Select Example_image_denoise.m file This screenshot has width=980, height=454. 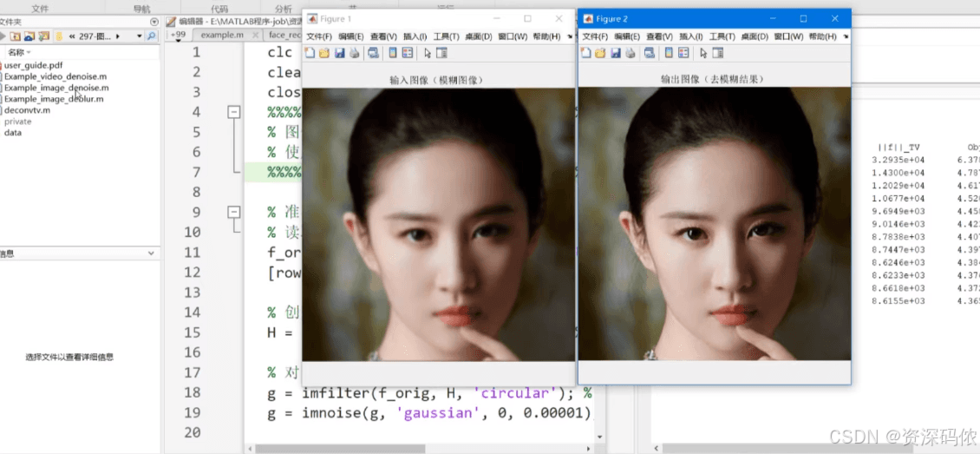pos(56,88)
